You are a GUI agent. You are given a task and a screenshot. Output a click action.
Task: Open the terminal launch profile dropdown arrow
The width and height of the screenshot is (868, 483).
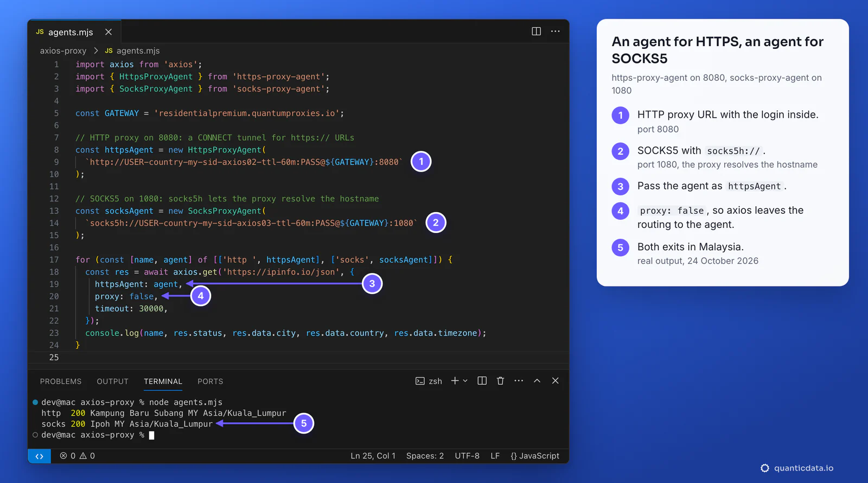click(x=465, y=381)
